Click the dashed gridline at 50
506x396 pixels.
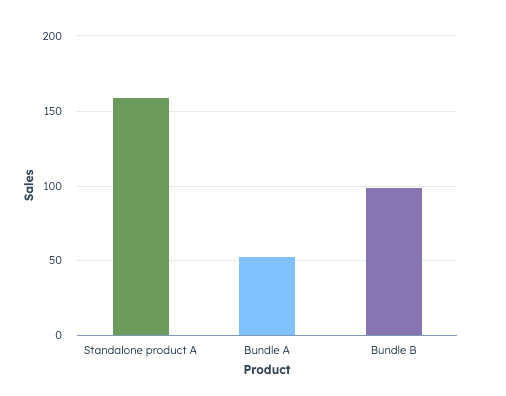click(x=330, y=260)
